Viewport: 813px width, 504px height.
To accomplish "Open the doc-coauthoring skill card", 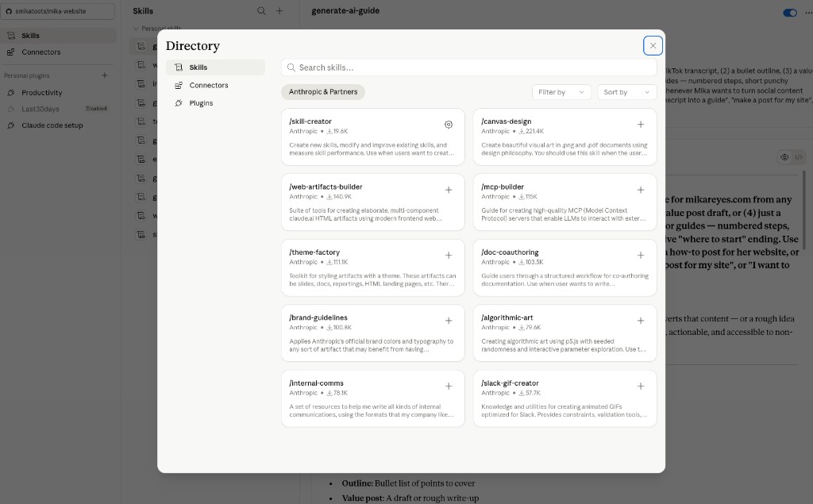I will coord(556,267).
